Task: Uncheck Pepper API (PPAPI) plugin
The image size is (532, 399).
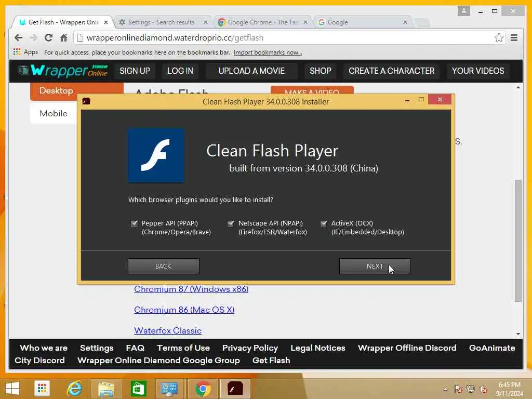Action: (x=134, y=223)
